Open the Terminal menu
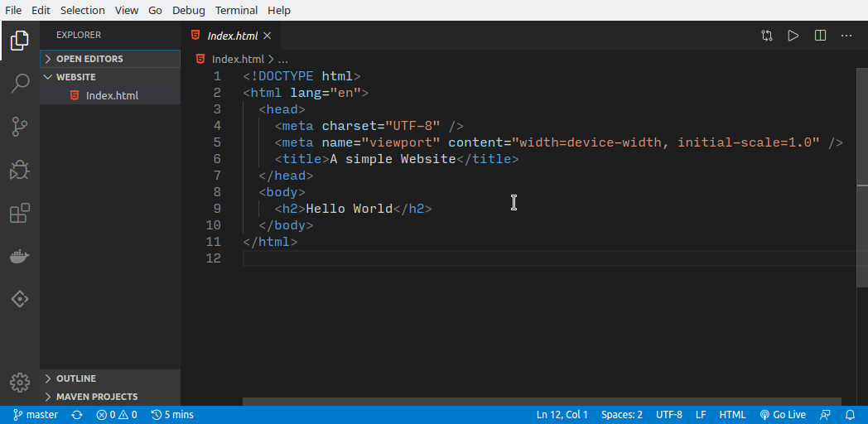868x424 pixels. click(x=236, y=10)
